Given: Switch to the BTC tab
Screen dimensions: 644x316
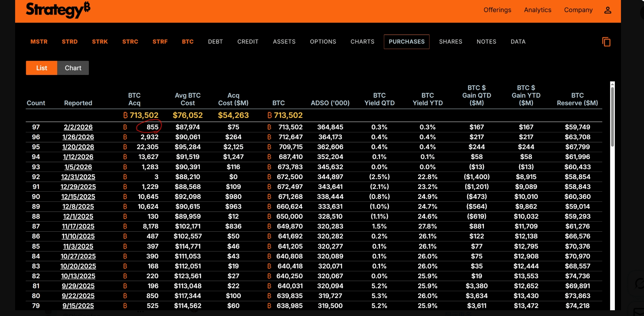Looking at the screenshot, I should coord(187,42).
